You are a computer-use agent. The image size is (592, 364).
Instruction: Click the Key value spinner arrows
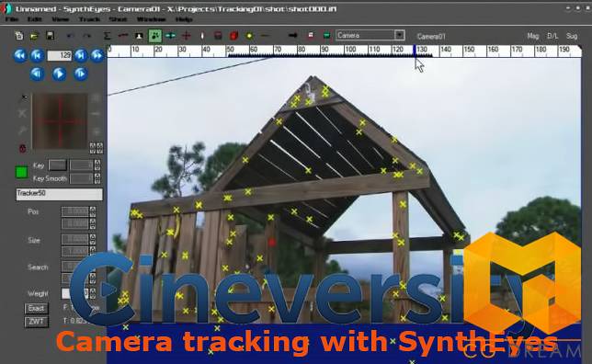point(97,165)
